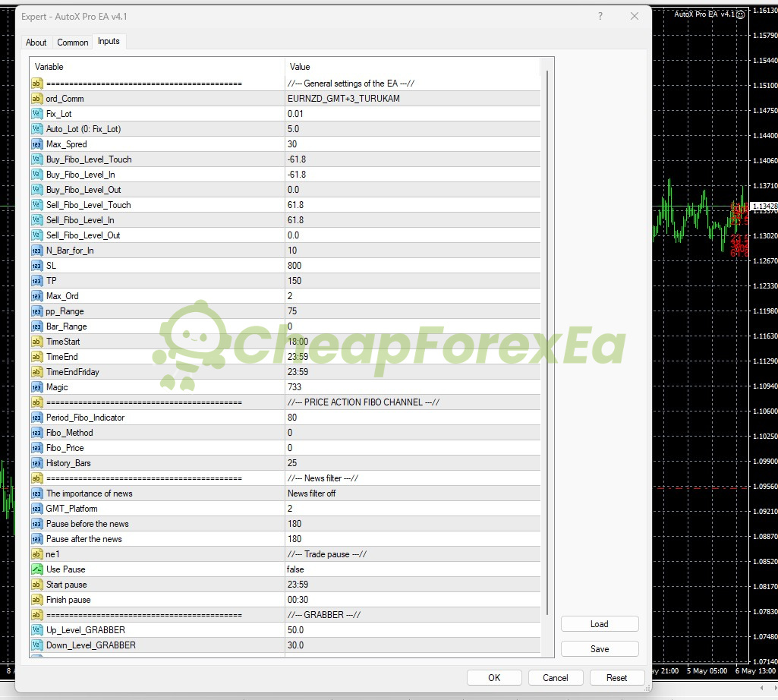Click the string icon beside TimeEndFriday
Image resolution: width=778 pixels, height=700 pixels.
point(37,372)
